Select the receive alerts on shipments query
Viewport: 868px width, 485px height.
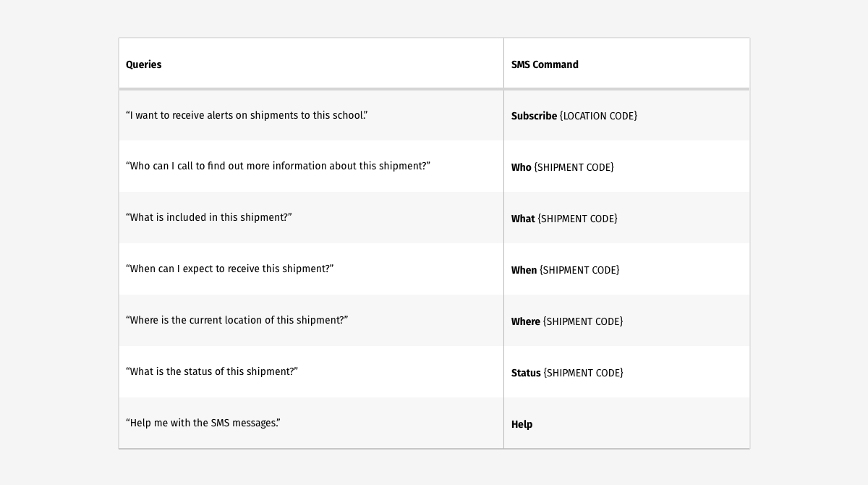pos(247,115)
